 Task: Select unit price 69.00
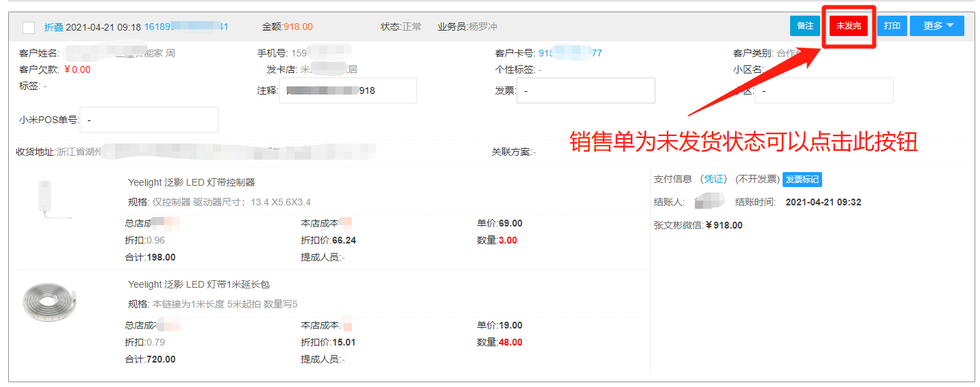click(510, 223)
